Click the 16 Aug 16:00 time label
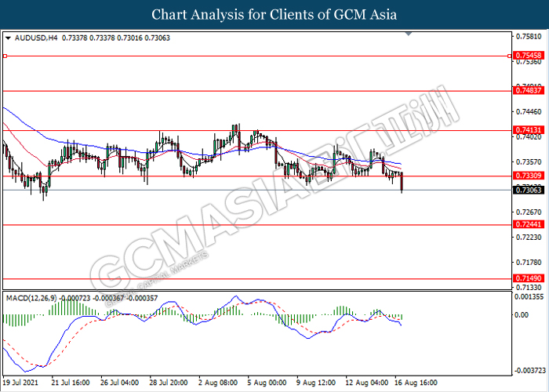Image resolution: width=549 pixels, height=392 pixels. pyautogui.click(x=414, y=383)
